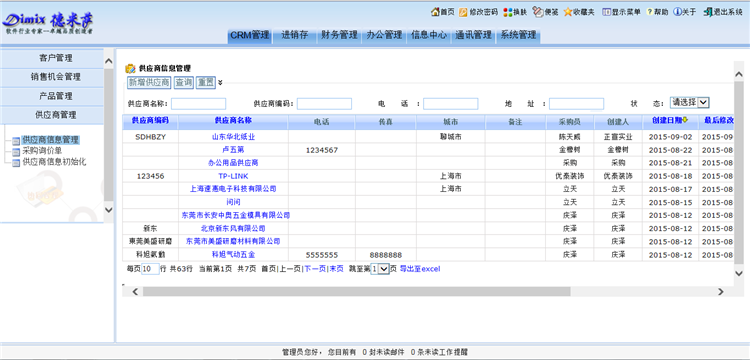Switch to CRM管理 tab
Viewport: 750px width, 360px height.
point(249,35)
